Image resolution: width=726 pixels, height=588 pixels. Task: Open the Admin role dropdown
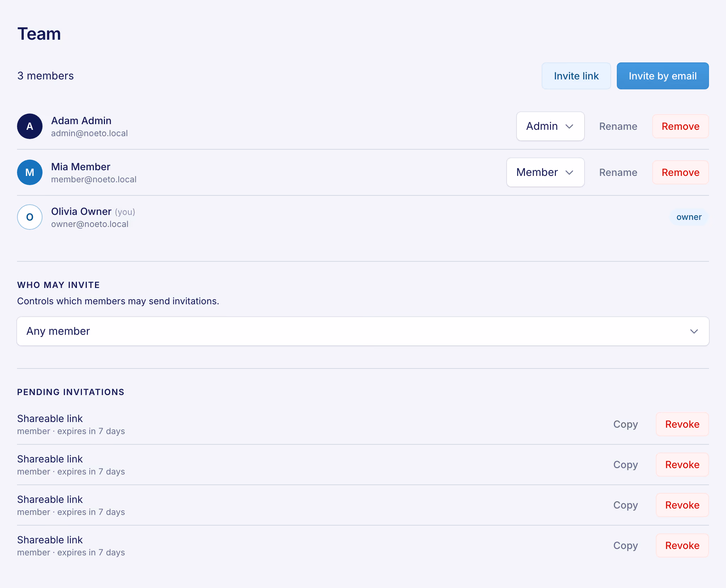pyautogui.click(x=550, y=126)
